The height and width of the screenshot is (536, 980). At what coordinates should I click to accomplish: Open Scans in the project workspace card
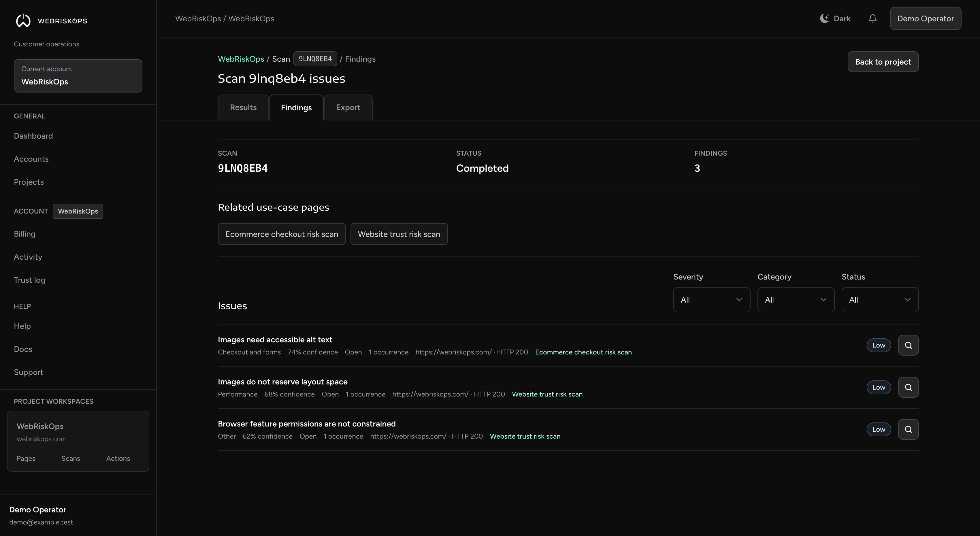tap(71, 458)
